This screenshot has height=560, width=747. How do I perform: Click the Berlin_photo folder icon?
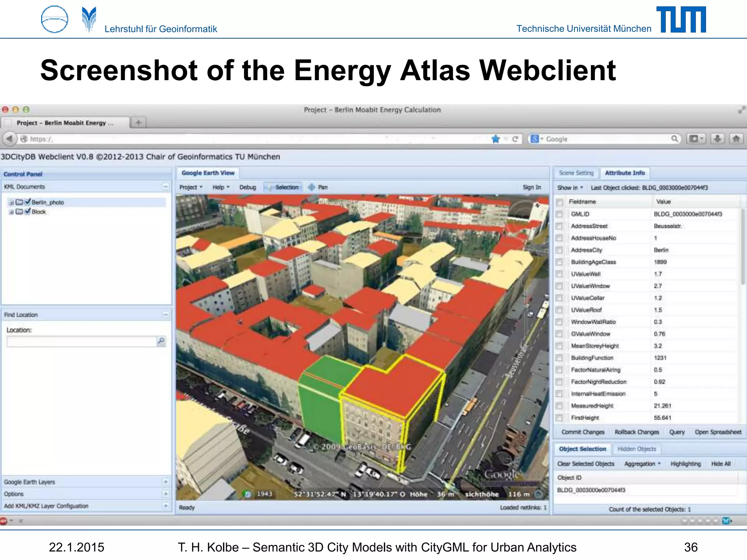click(x=19, y=202)
